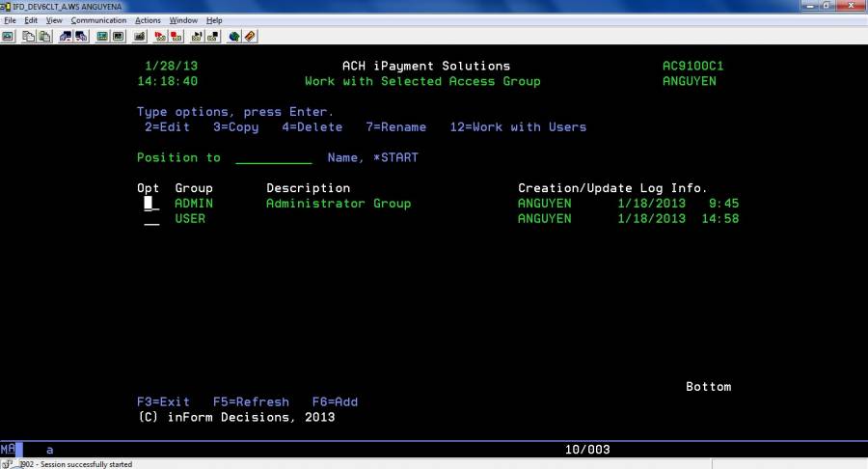Start recording a macro with red-arrow icon
The height and width of the screenshot is (469, 868).
(x=160, y=37)
